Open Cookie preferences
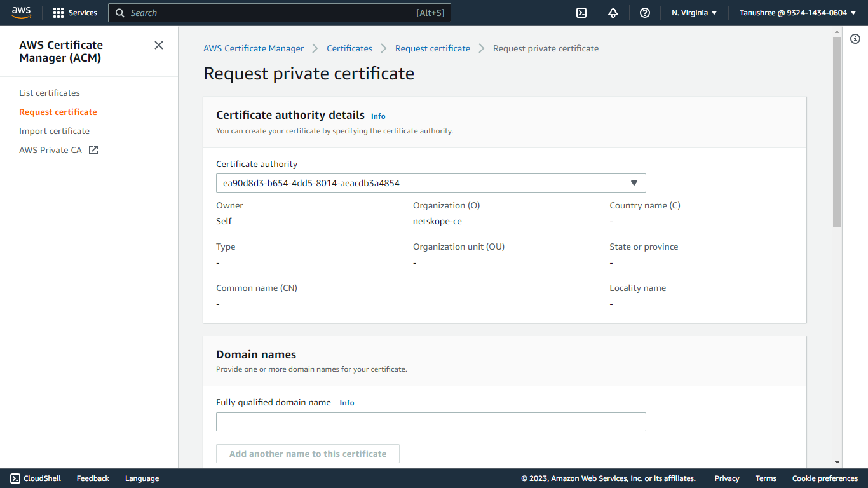 click(825, 478)
